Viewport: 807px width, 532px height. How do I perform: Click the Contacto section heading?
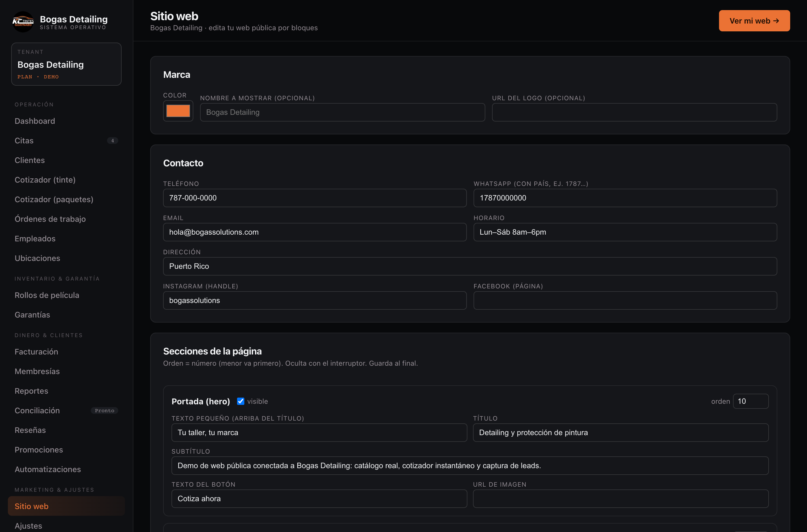[183, 163]
